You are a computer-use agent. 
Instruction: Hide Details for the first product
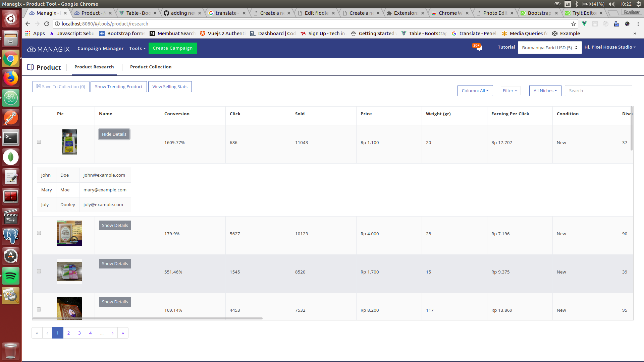pos(114,134)
